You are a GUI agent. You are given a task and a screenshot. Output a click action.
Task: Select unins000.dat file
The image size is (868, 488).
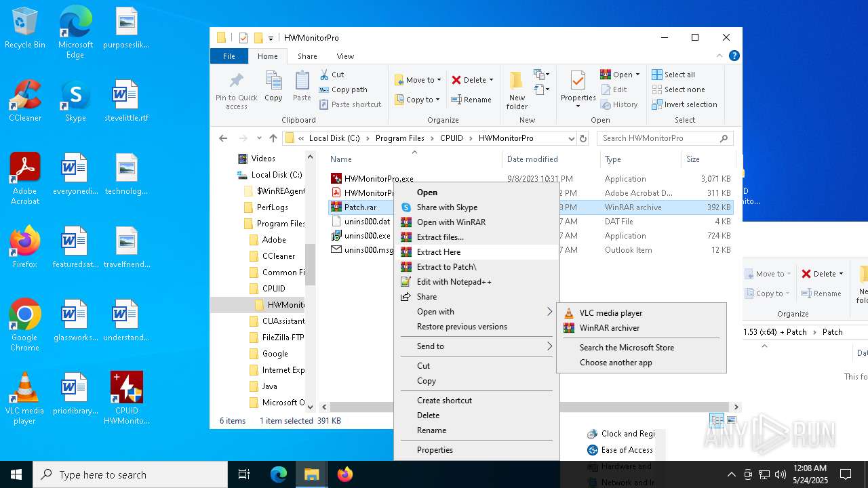[x=367, y=222]
